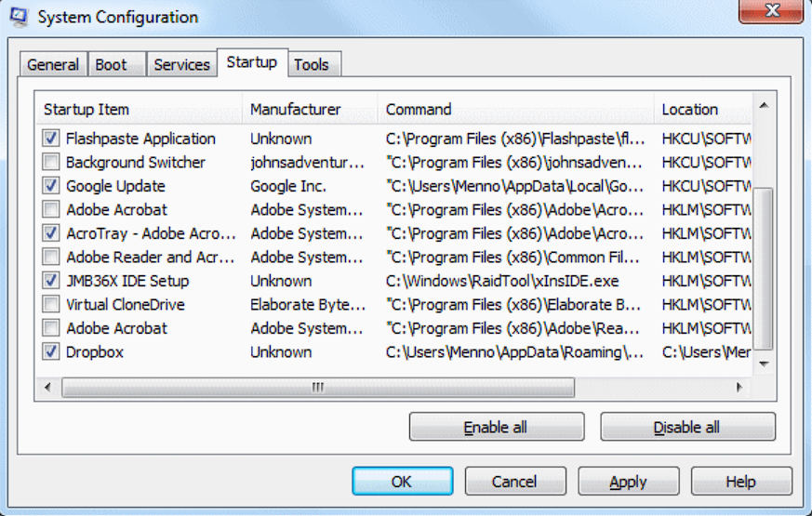
Task: Uncheck the Flashpaste Application startup item
Action: pyautogui.click(x=51, y=139)
